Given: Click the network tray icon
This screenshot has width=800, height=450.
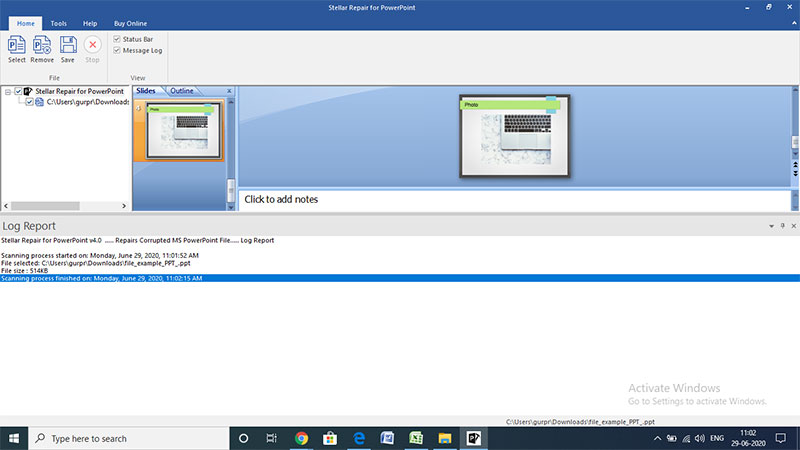Looking at the screenshot, I should click(x=686, y=438).
